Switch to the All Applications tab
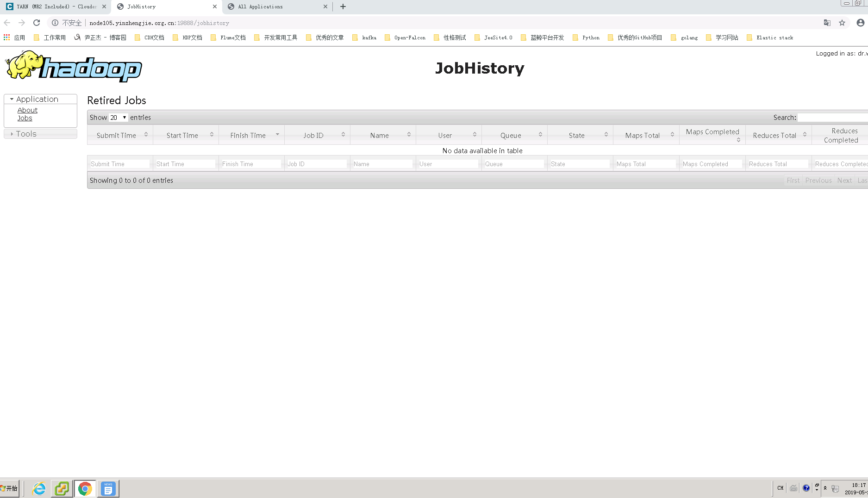The height and width of the screenshot is (498, 868). 259,6
